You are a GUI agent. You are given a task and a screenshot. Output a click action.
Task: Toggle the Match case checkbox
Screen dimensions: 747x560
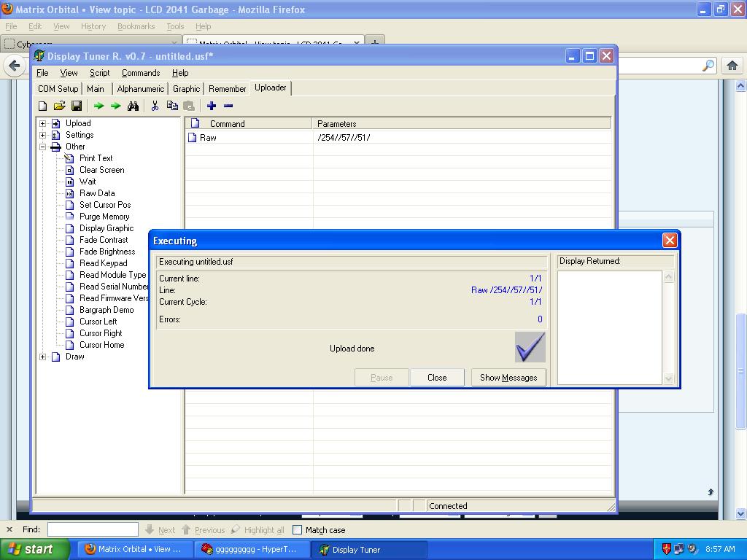pos(298,529)
